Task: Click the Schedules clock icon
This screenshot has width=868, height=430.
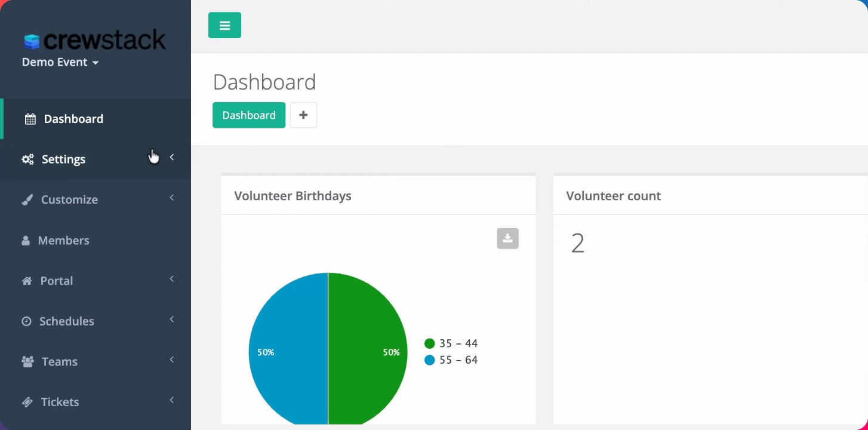Action: click(x=26, y=321)
